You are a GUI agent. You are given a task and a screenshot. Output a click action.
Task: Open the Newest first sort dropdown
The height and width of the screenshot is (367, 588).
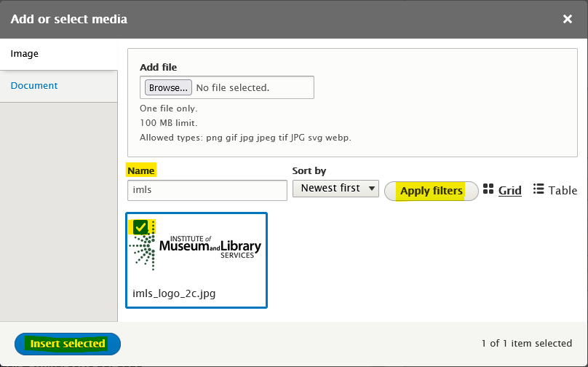[335, 189]
